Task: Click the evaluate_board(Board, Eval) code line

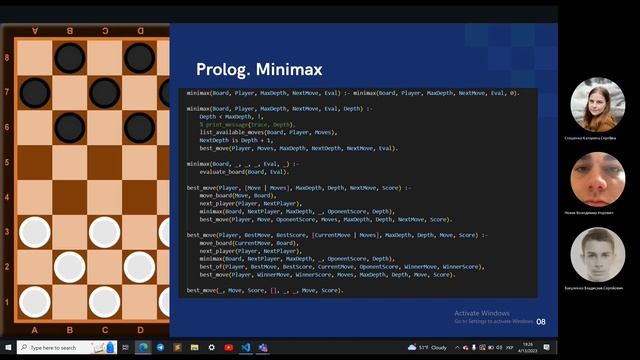Action: [244, 172]
